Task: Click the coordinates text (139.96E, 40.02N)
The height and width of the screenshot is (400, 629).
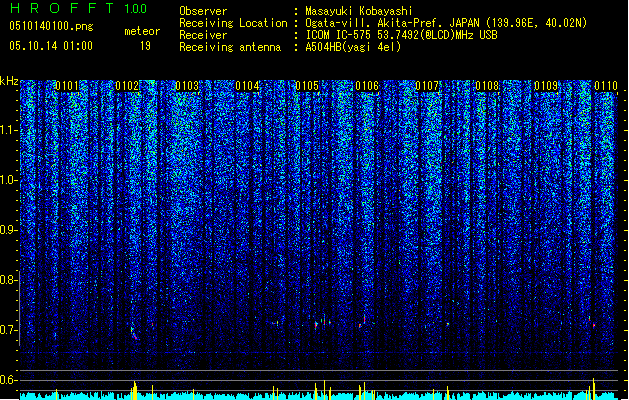Action: click(536, 23)
